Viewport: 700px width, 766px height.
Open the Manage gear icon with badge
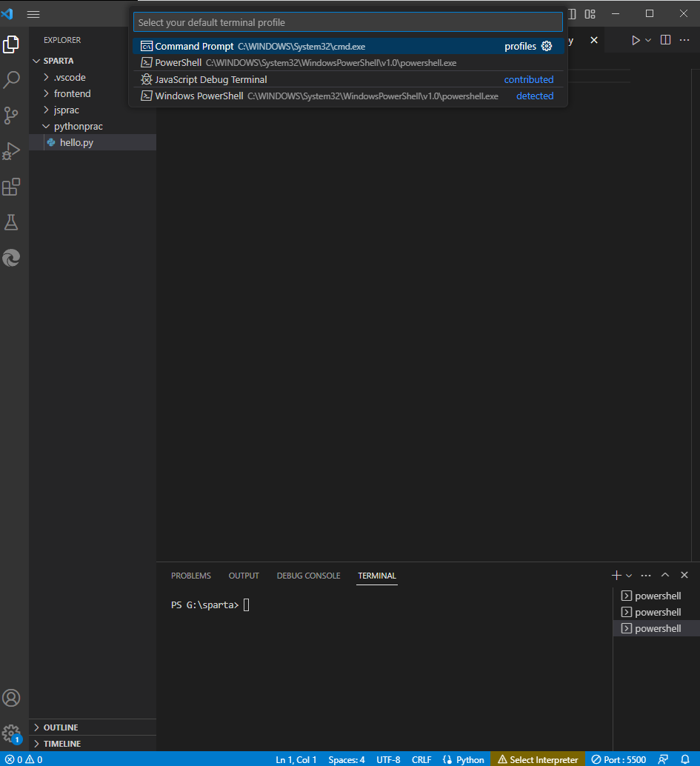(x=11, y=733)
